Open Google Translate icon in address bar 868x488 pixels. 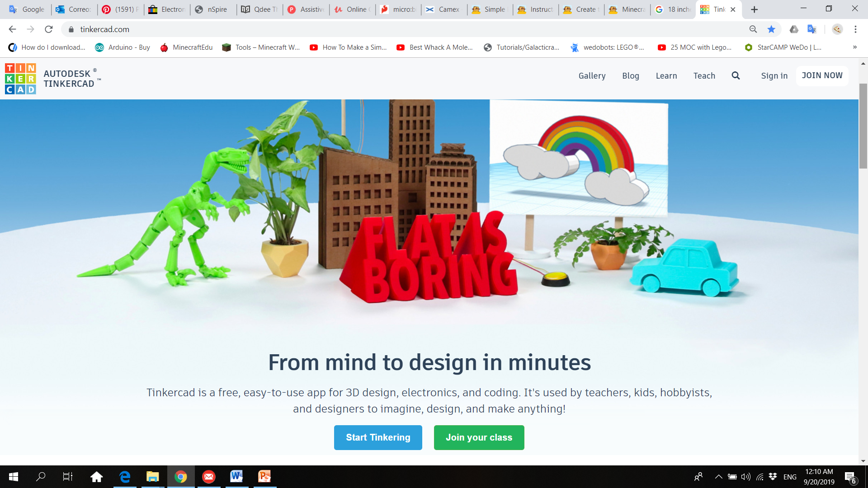click(x=812, y=29)
